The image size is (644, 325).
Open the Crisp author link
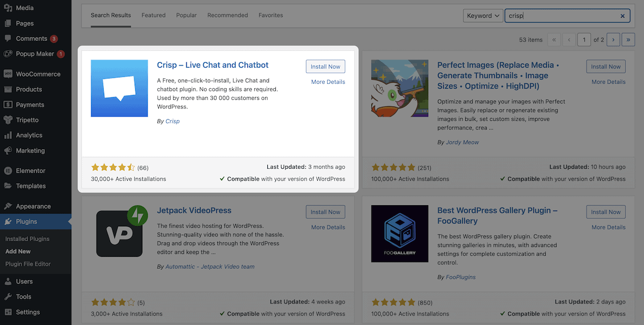point(172,121)
